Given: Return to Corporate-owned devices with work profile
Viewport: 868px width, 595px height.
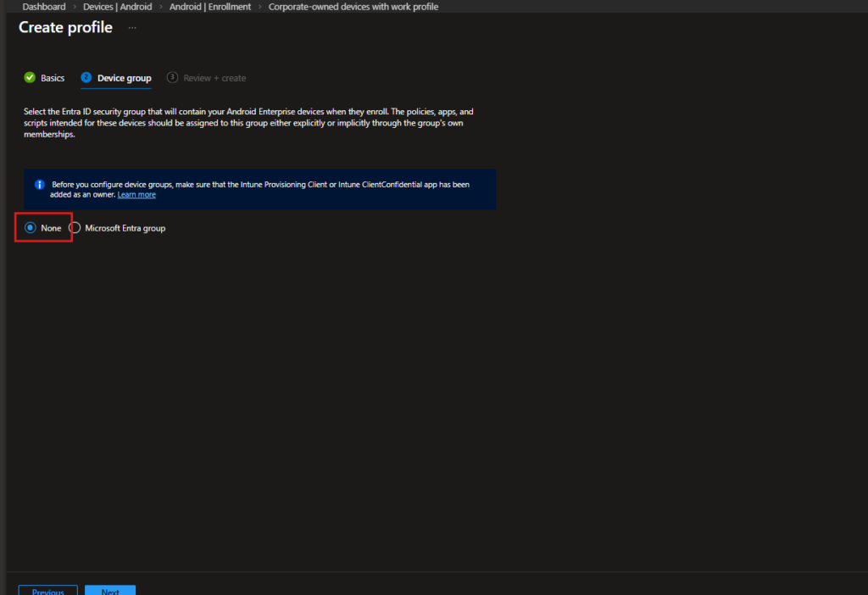Looking at the screenshot, I should (x=353, y=7).
